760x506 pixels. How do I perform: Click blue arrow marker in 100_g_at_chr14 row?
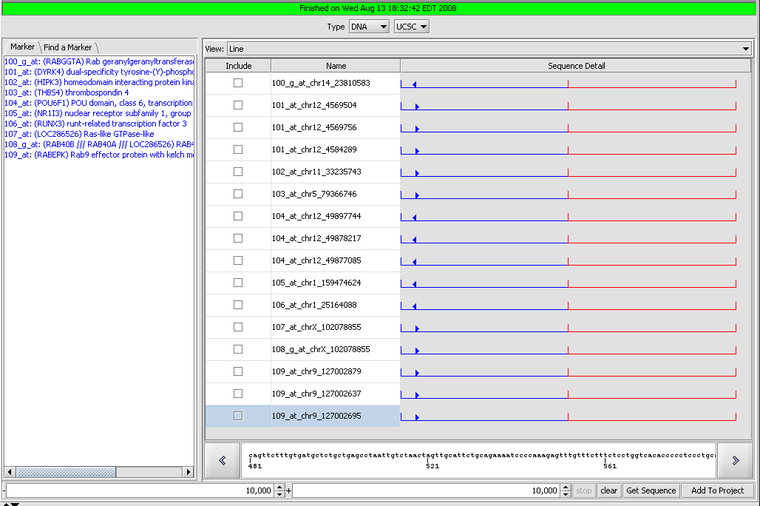[415, 83]
